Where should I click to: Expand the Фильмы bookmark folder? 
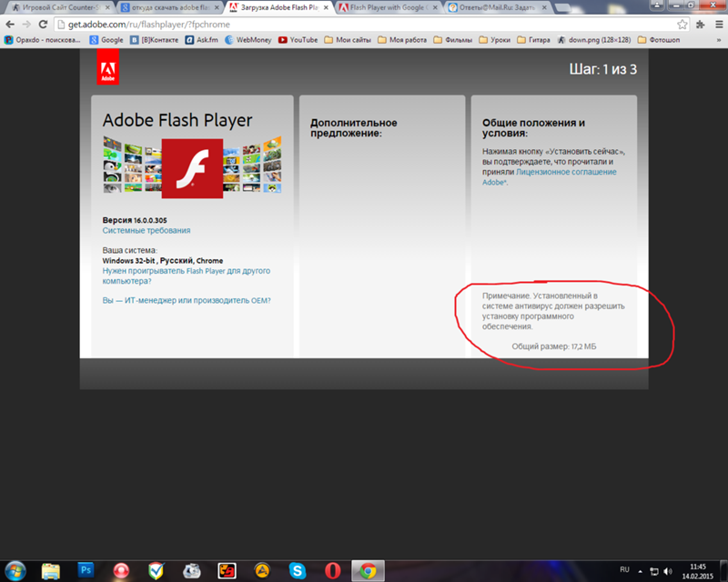coord(452,40)
